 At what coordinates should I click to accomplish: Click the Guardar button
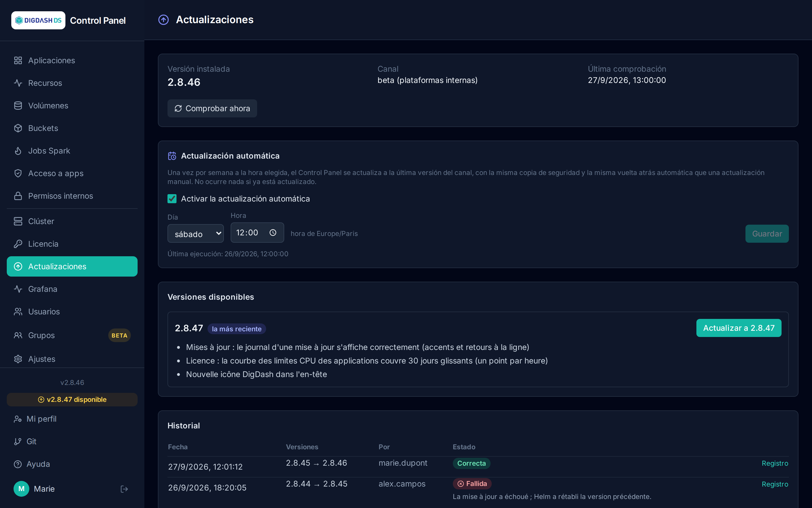point(767,233)
